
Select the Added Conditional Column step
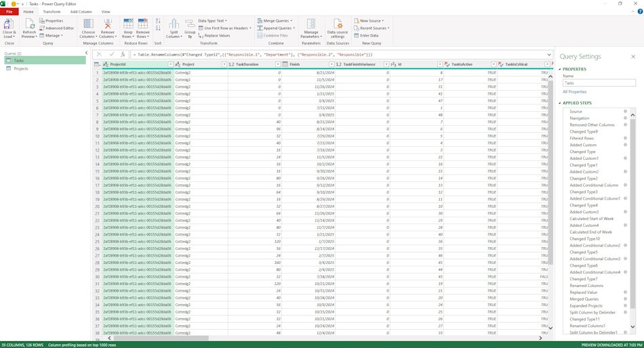[x=593, y=185]
